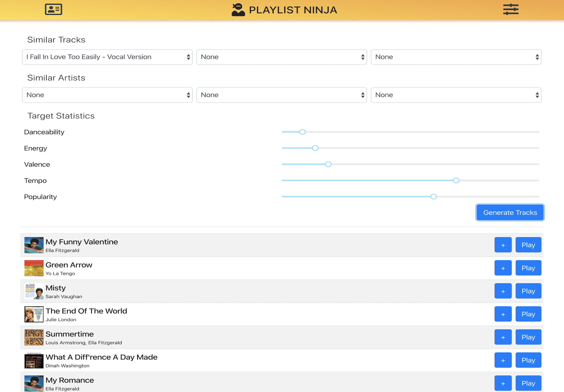Play What A Diff'rence A Day Made
Screen dimensions: 564x392
pyautogui.click(x=528, y=360)
